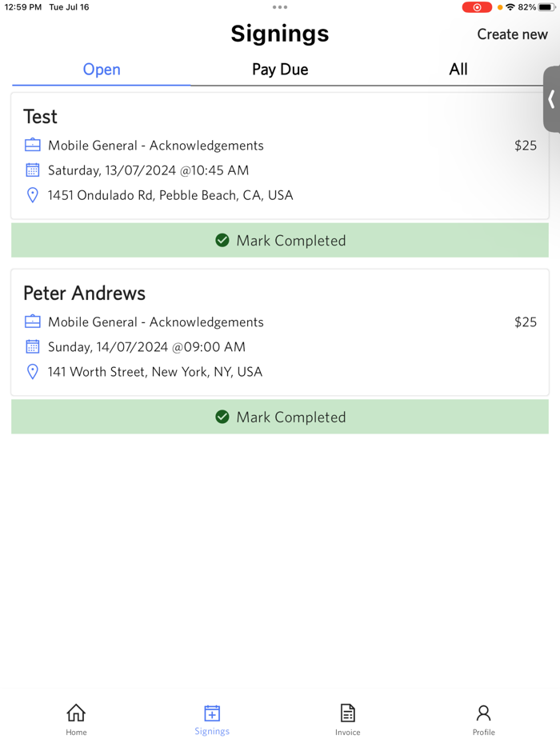Tap the briefcase icon on Test signing card
The width and height of the screenshot is (560, 747).
32,145
